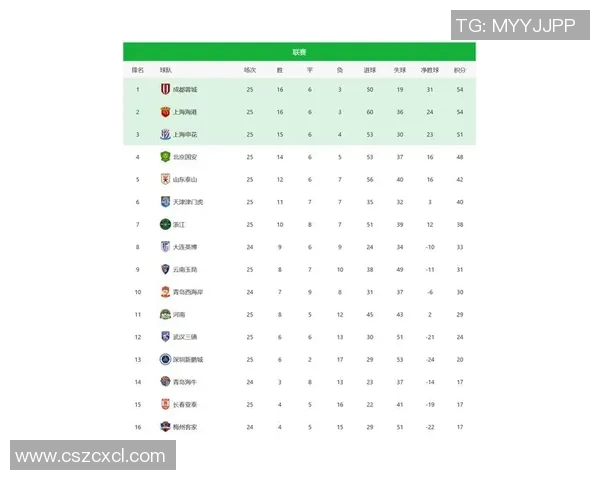
Task: Click the www.cszcxcl.com watermark link
Action: coord(91,456)
